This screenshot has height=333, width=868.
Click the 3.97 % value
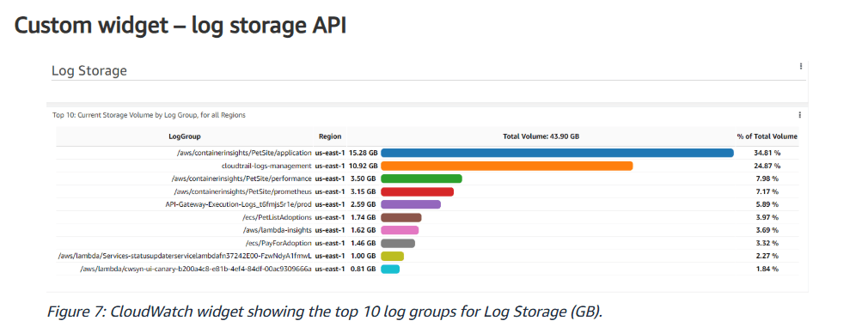click(767, 217)
